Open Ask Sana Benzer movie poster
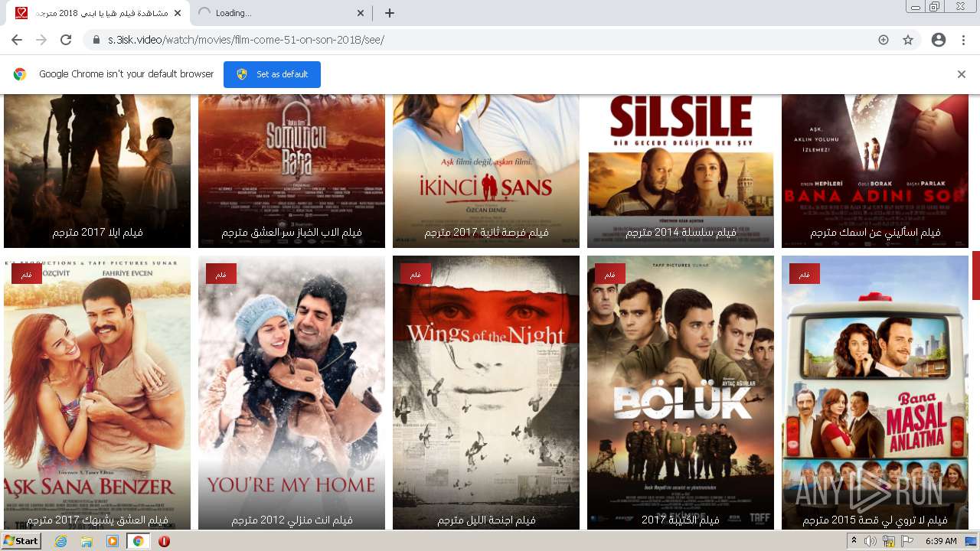 pos(97,393)
